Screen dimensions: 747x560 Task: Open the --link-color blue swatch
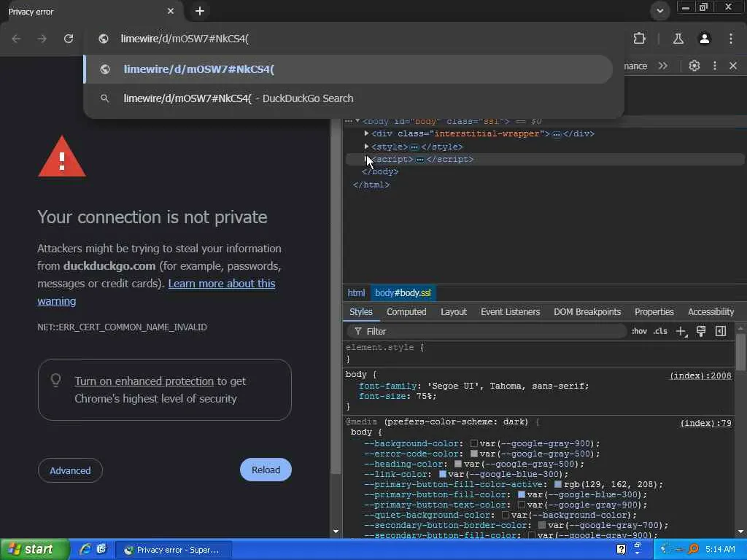443,474
